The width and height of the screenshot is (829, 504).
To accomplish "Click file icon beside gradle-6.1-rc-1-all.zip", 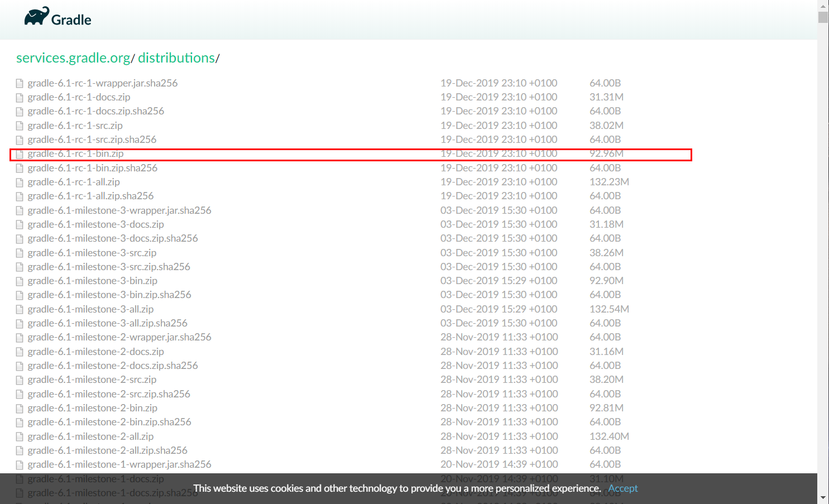I will click(x=20, y=183).
